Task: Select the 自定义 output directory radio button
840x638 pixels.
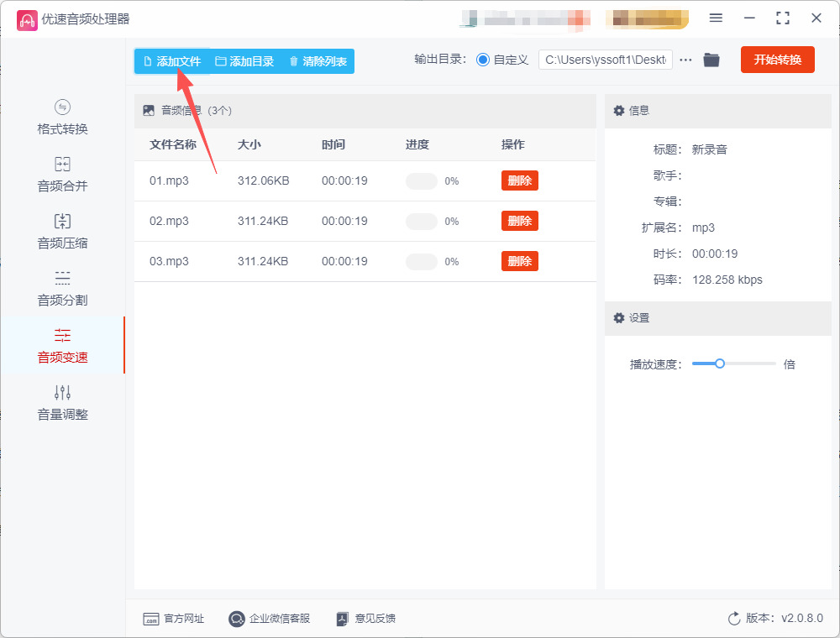Action: [483, 60]
